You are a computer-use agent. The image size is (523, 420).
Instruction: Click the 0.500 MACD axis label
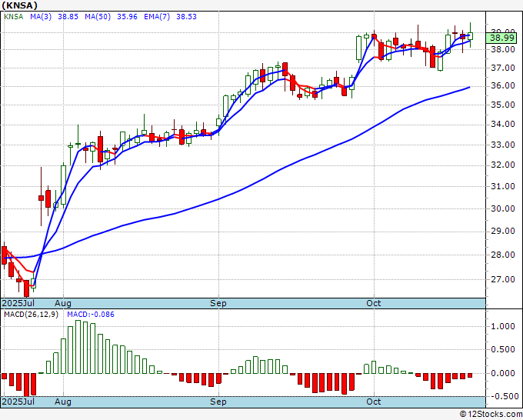503,349
